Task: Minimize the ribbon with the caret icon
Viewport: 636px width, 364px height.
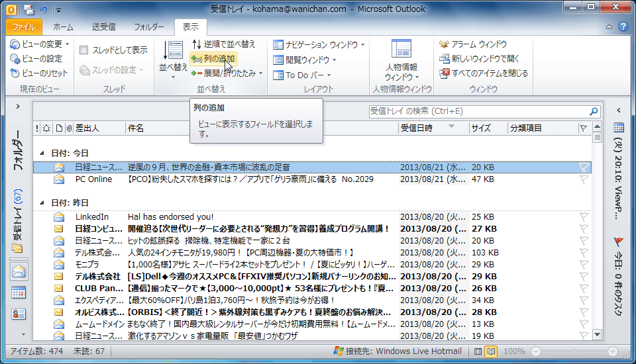Action: pos(609,27)
